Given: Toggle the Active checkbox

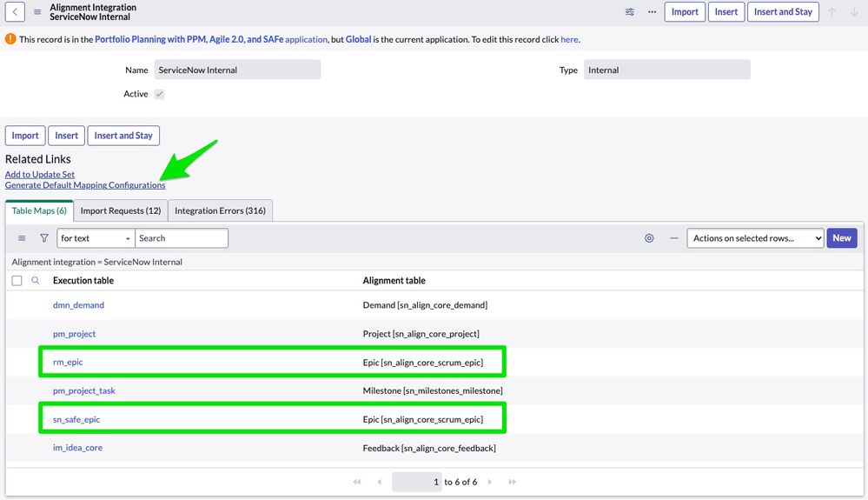Looking at the screenshot, I should (159, 94).
